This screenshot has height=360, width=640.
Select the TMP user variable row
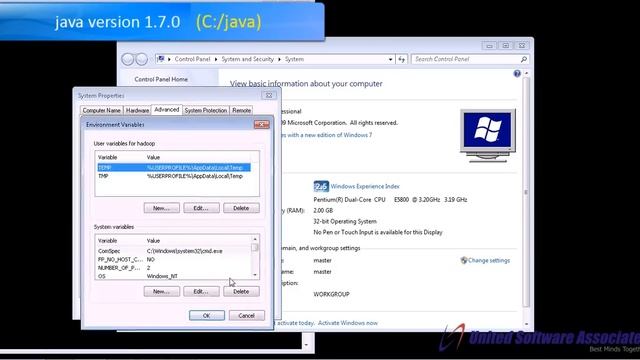coord(174,176)
